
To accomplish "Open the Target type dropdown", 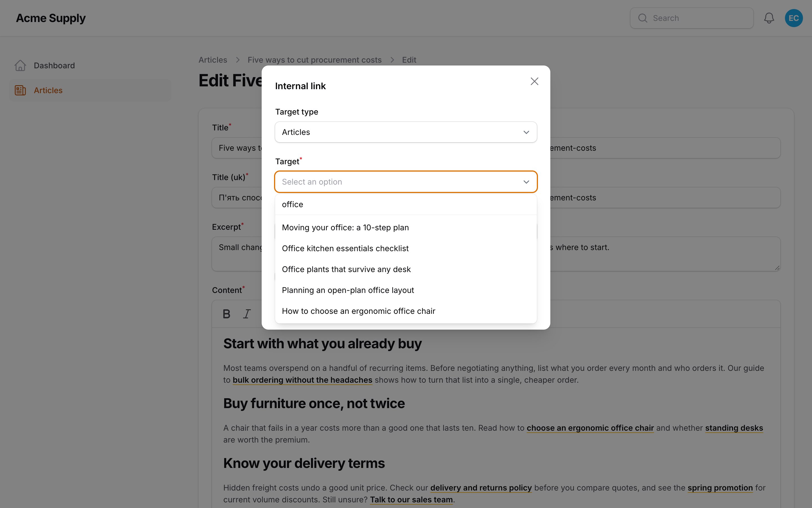I will pyautogui.click(x=406, y=132).
